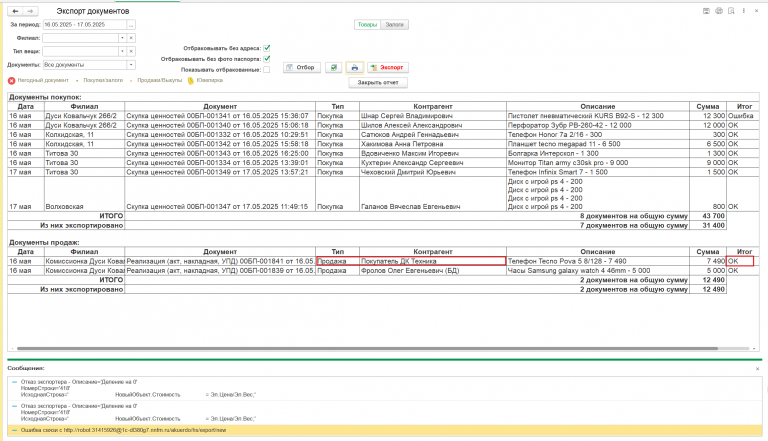Select first Отказ экспортера message
The image size is (768, 441).
click(384, 388)
